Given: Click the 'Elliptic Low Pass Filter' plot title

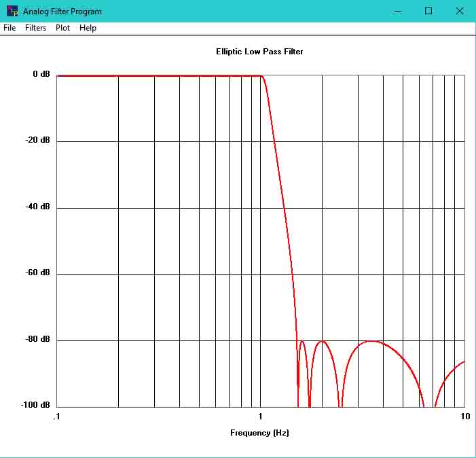Looking at the screenshot, I should (x=259, y=52).
